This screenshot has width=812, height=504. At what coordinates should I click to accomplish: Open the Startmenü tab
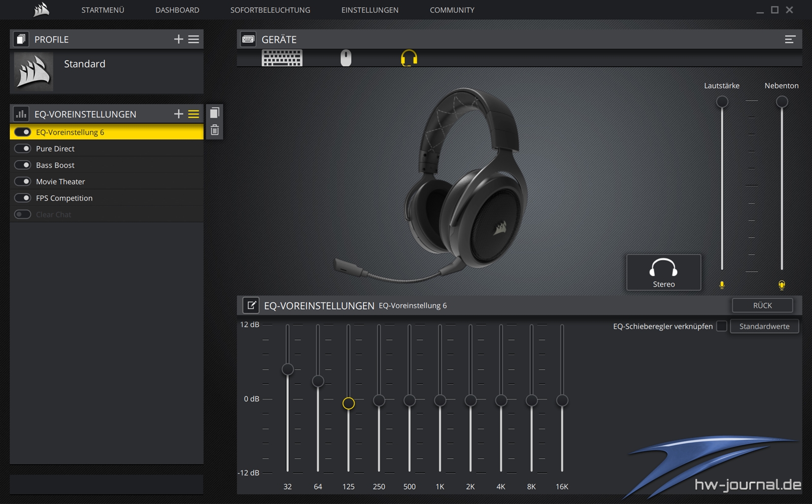click(x=103, y=10)
